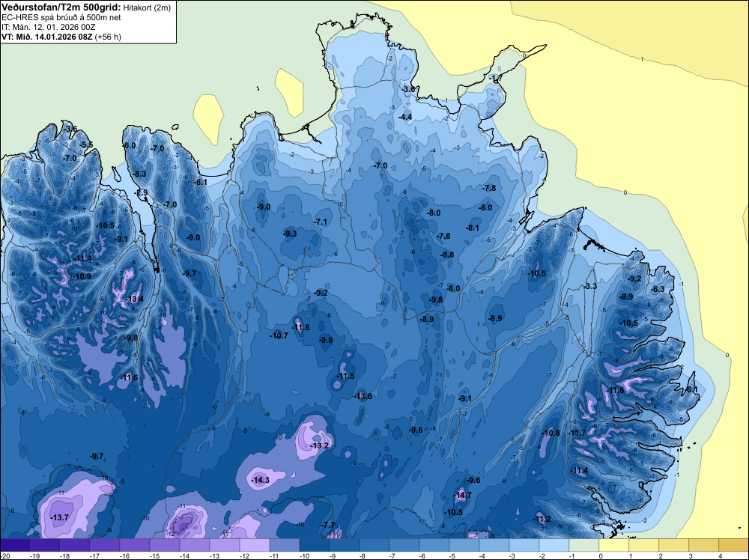This screenshot has width=749, height=560.
Task: Click the -4.4 temperature reading
Action: click(x=405, y=117)
